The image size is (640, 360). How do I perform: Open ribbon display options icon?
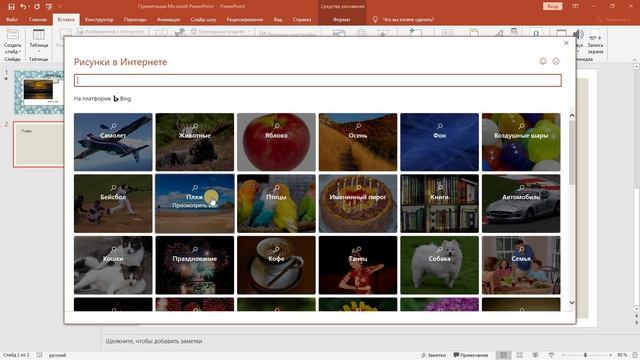pyautogui.click(x=575, y=7)
